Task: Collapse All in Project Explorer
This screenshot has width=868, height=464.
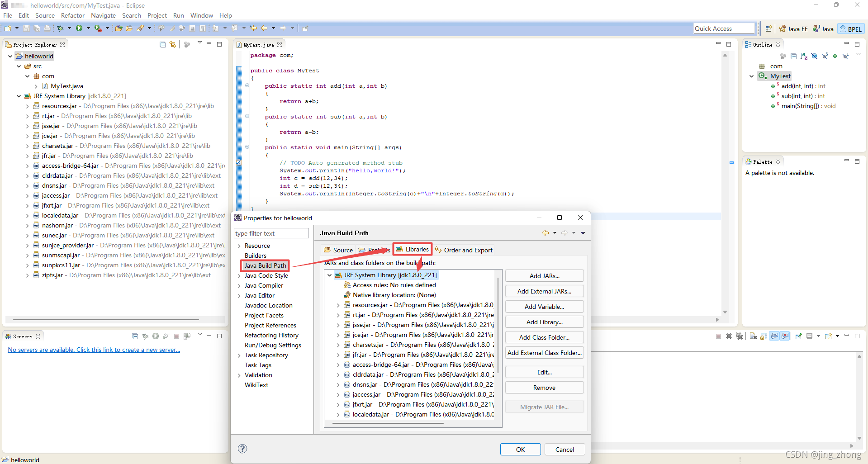Action: point(162,44)
